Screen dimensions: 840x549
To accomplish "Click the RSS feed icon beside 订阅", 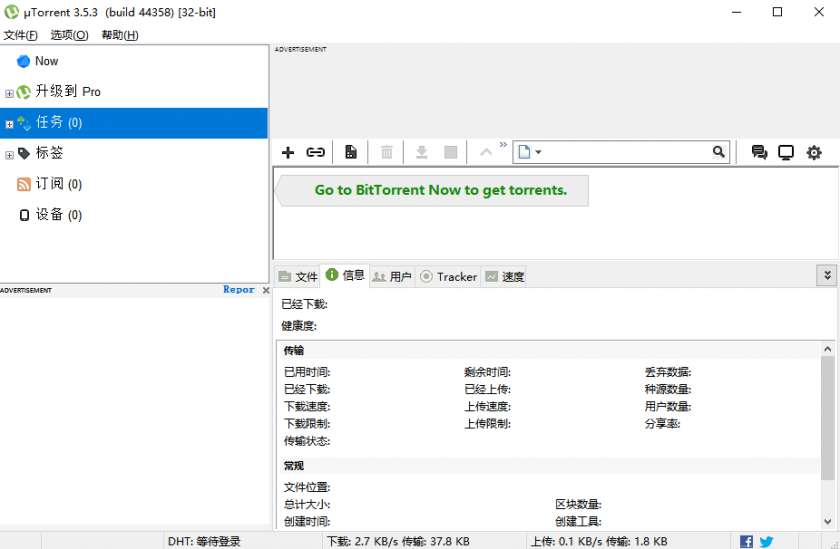I will tap(24, 184).
